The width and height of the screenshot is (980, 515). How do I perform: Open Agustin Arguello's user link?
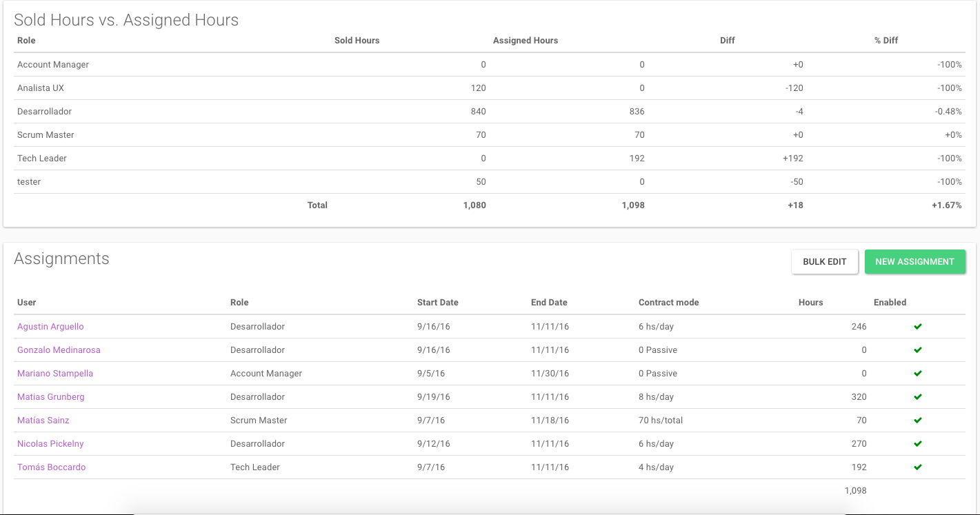point(50,327)
